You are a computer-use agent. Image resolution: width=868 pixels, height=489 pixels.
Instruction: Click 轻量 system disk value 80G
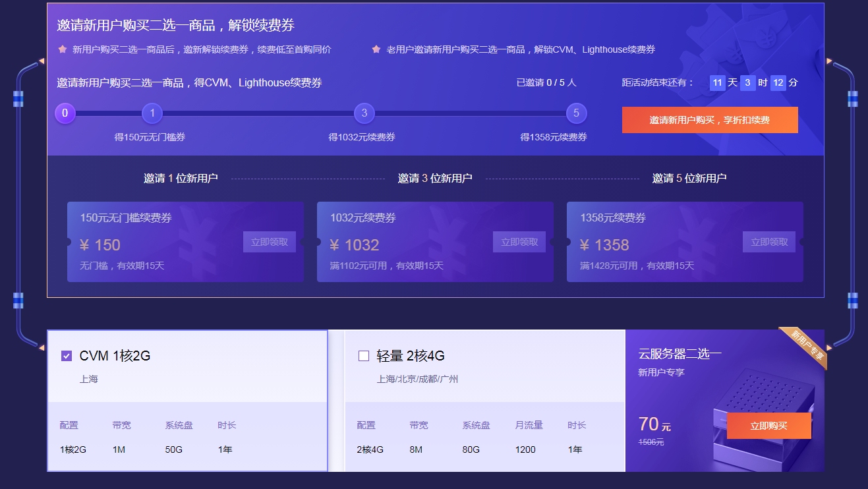(x=471, y=449)
